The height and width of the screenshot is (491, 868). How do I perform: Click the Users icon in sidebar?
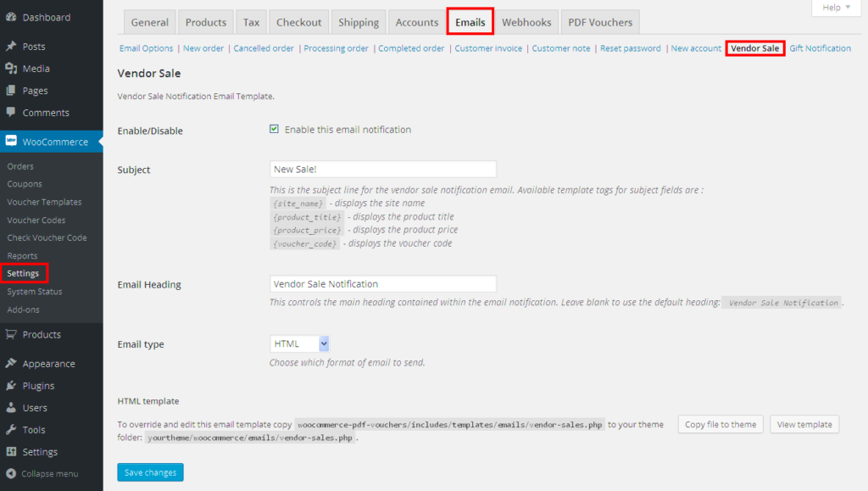tap(11, 408)
